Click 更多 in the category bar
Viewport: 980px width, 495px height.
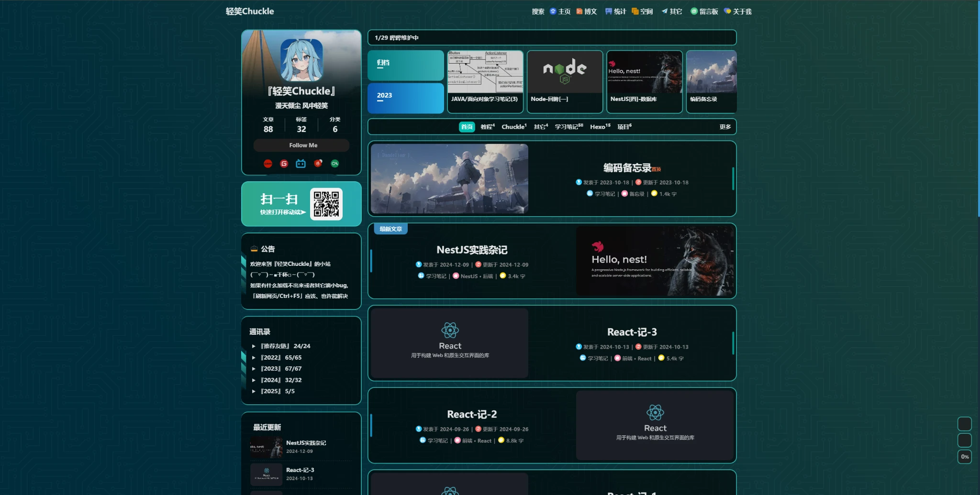[x=725, y=127]
